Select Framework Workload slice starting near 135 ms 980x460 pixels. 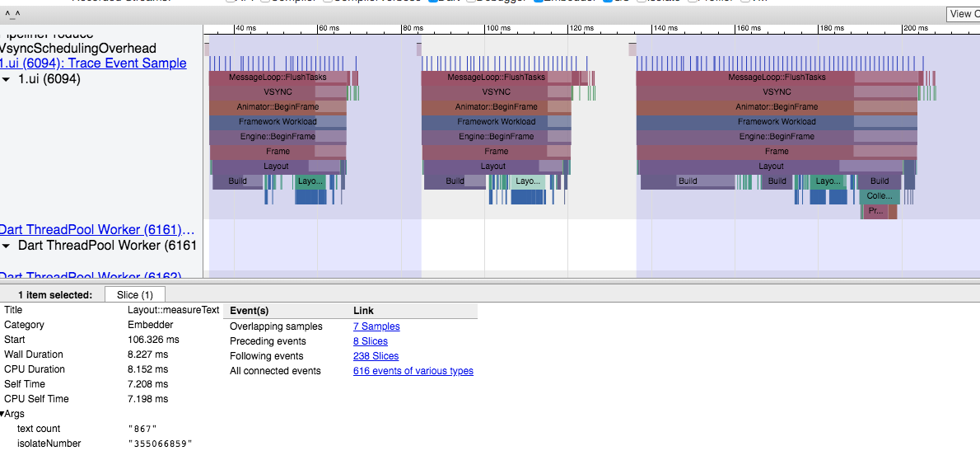(777, 122)
